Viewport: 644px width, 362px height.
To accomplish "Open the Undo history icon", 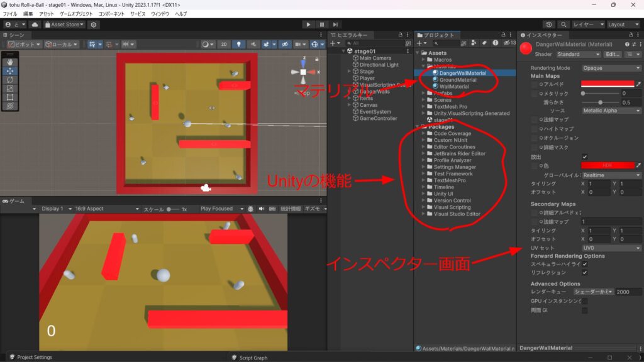I will pyautogui.click(x=549, y=25).
